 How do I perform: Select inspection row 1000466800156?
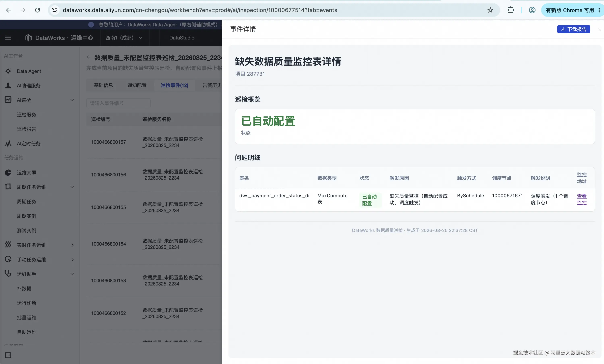[x=154, y=175]
